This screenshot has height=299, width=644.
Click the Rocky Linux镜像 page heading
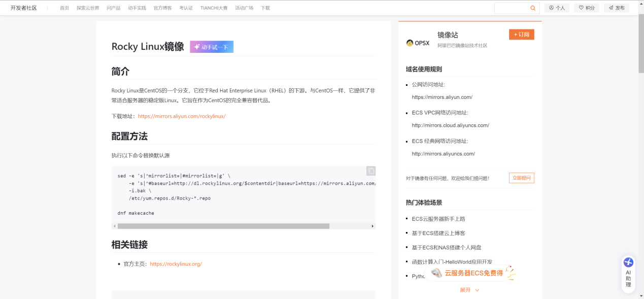(148, 47)
